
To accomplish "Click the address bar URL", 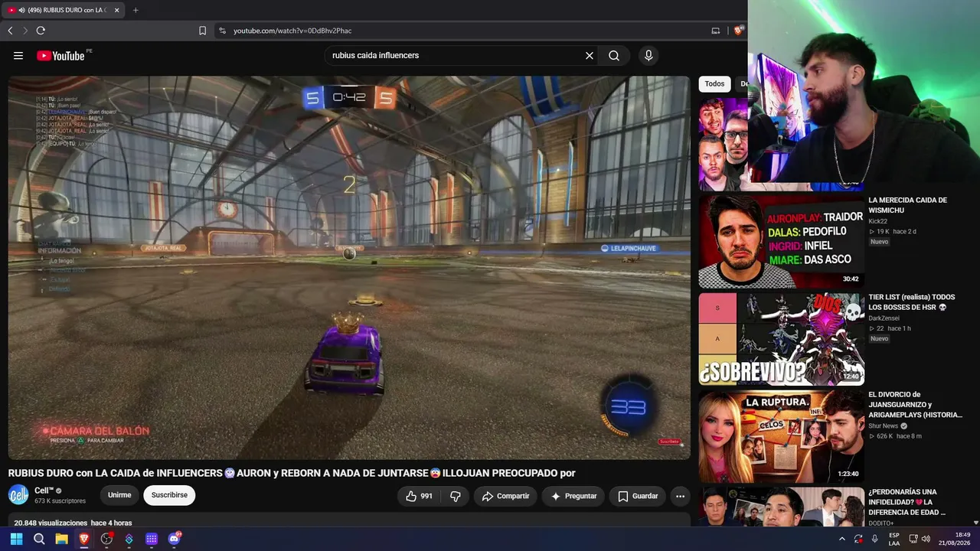I will tap(292, 31).
